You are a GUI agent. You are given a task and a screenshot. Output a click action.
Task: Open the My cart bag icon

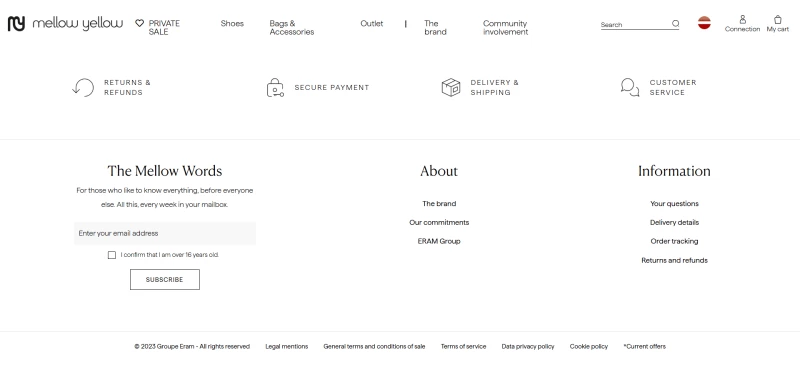pyautogui.click(x=778, y=19)
